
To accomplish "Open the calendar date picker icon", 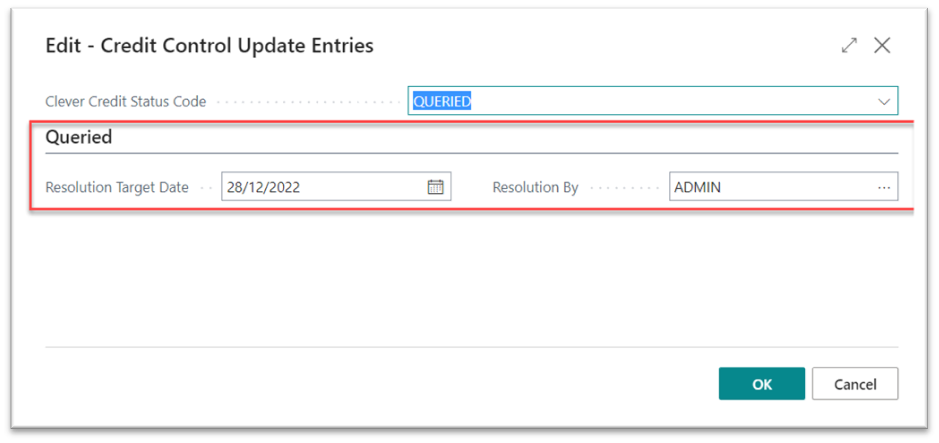I will (x=435, y=187).
